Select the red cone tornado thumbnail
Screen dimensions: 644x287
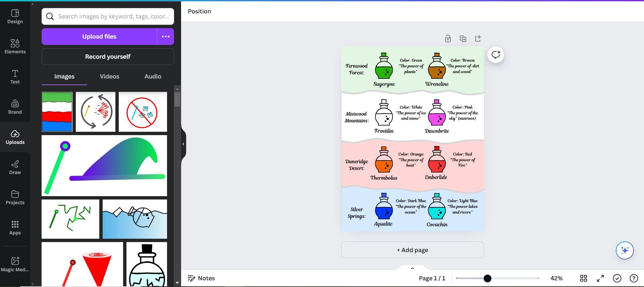[x=82, y=264]
